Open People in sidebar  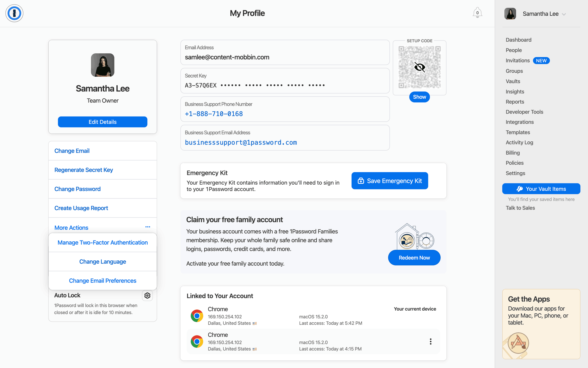click(514, 50)
